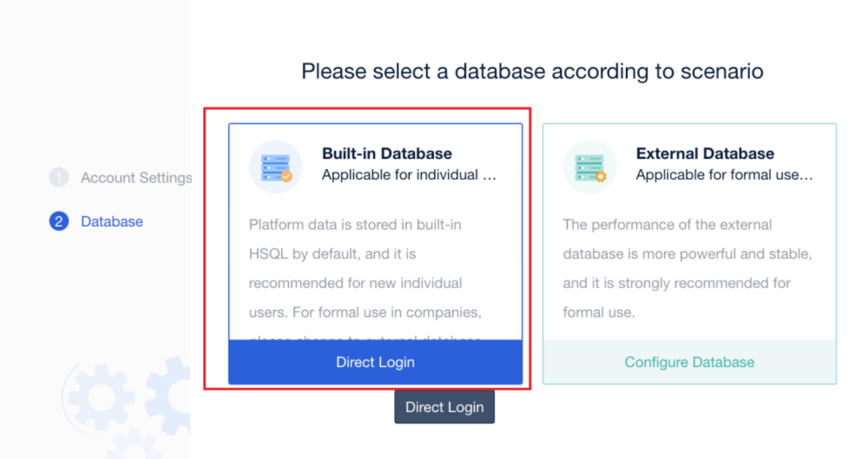Click the blue numbered circle for step 2

[58, 222]
